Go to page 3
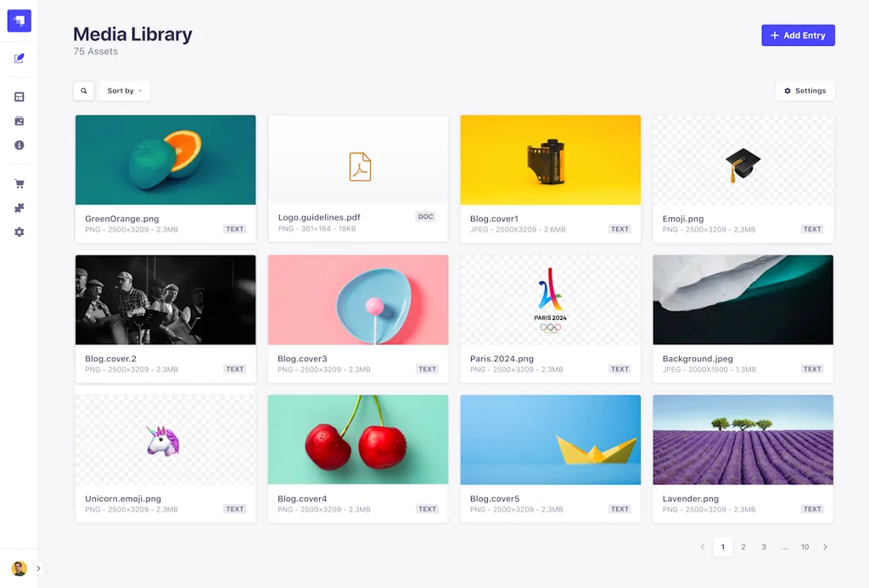Image resolution: width=869 pixels, height=588 pixels. (x=764, y=547)
